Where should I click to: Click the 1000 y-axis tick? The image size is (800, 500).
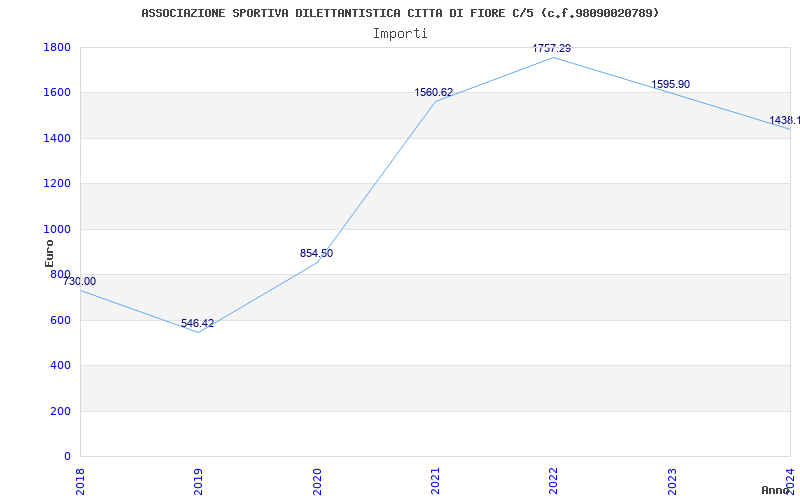[57, 229]
